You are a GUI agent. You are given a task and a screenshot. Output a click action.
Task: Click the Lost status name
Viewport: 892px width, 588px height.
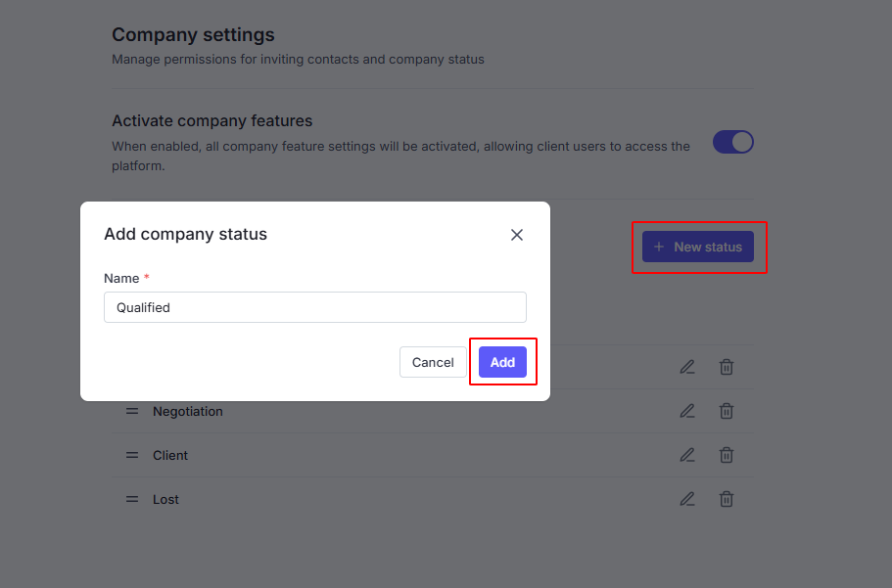tap(166, 500)
